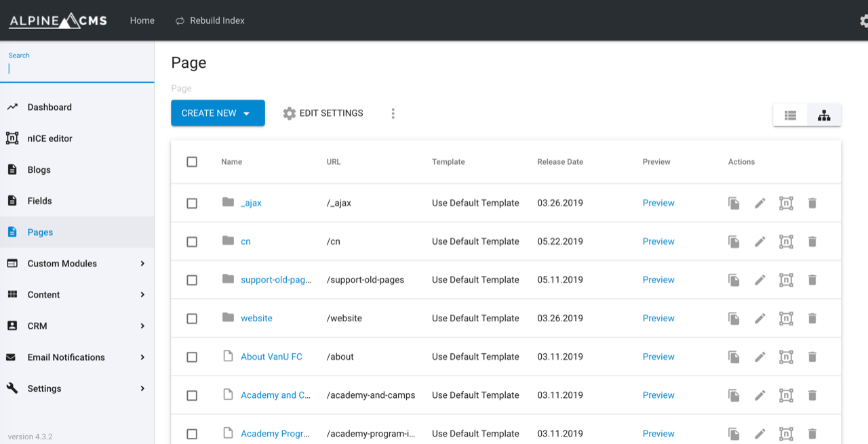
Task: Delete support-old-pages with trash icon
Action: 812,279
